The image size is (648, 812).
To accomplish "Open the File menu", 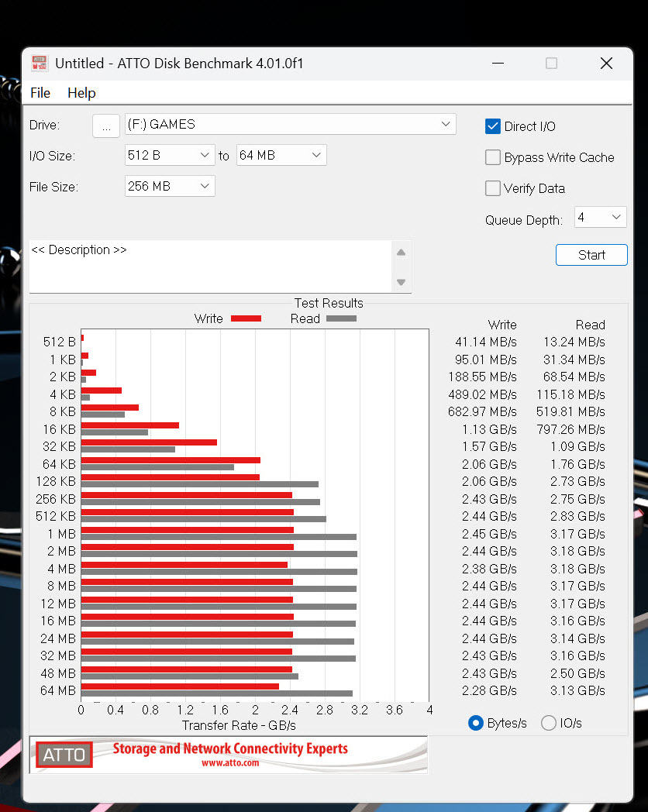I will 40,93.
